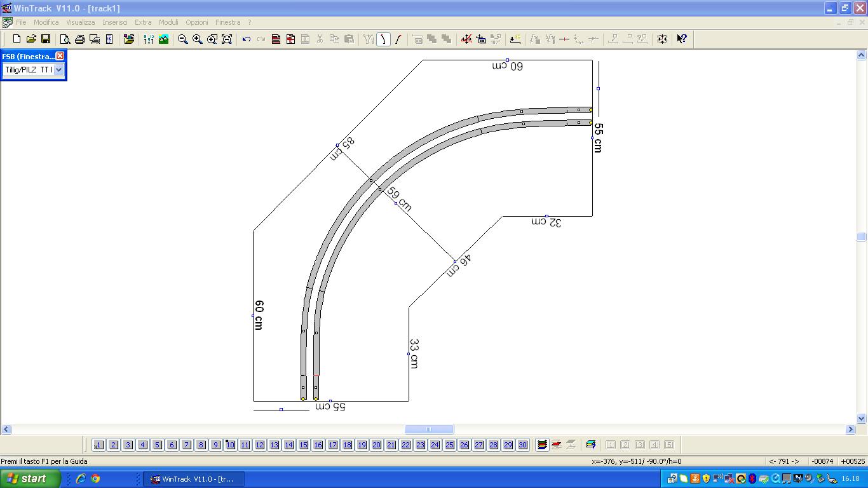Open the Opzioni menu
868x488 pixels.
197,22
